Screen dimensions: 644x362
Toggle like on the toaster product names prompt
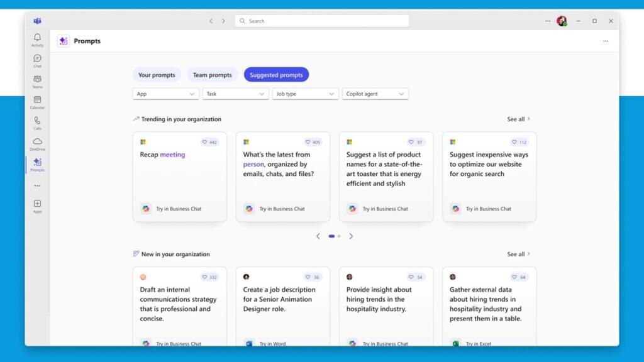[416, 142]
